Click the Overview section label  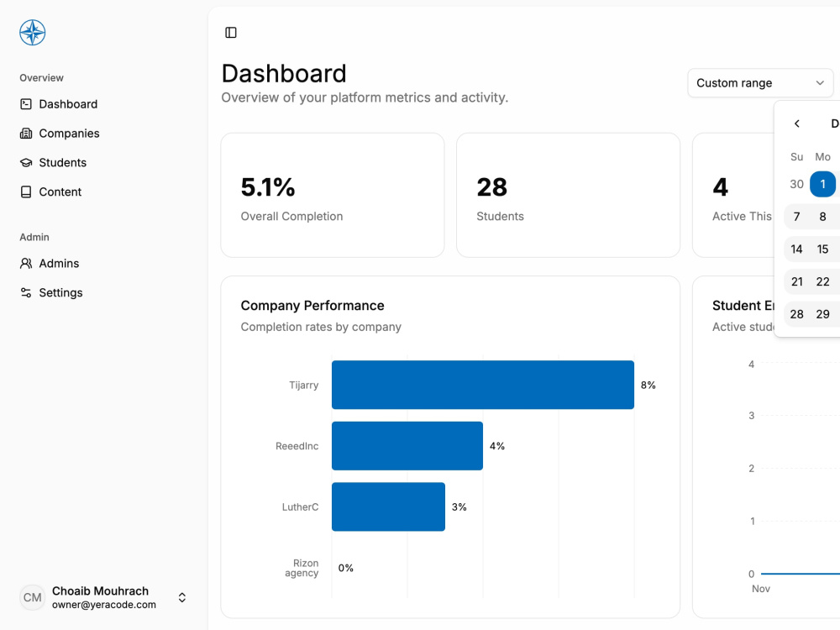pos(41,77)
